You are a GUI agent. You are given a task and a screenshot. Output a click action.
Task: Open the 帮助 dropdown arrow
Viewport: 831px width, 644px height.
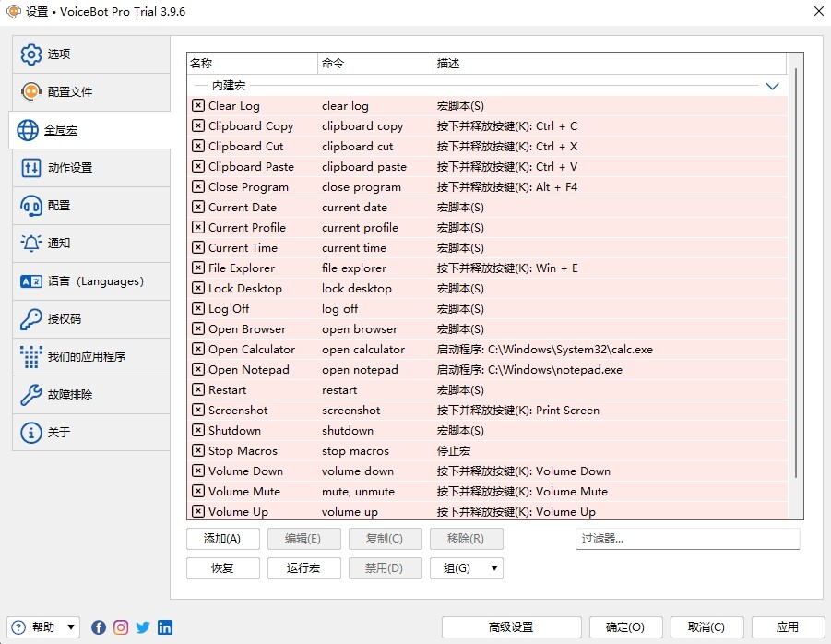point(70,627)
